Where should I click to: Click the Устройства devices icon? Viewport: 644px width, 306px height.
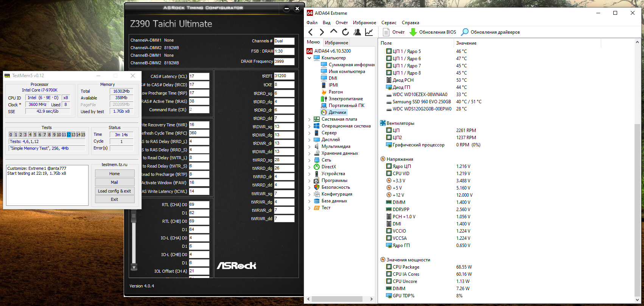317,174
